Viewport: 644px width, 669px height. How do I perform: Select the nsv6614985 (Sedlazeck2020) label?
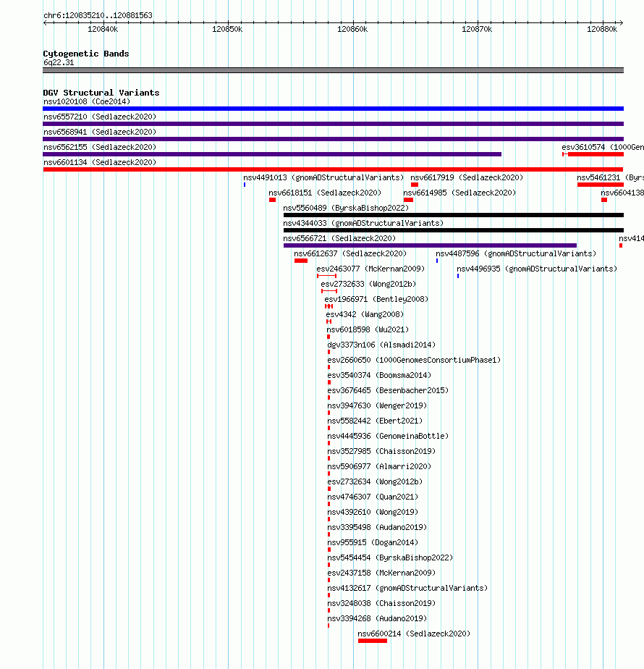(x=459, y=193)
